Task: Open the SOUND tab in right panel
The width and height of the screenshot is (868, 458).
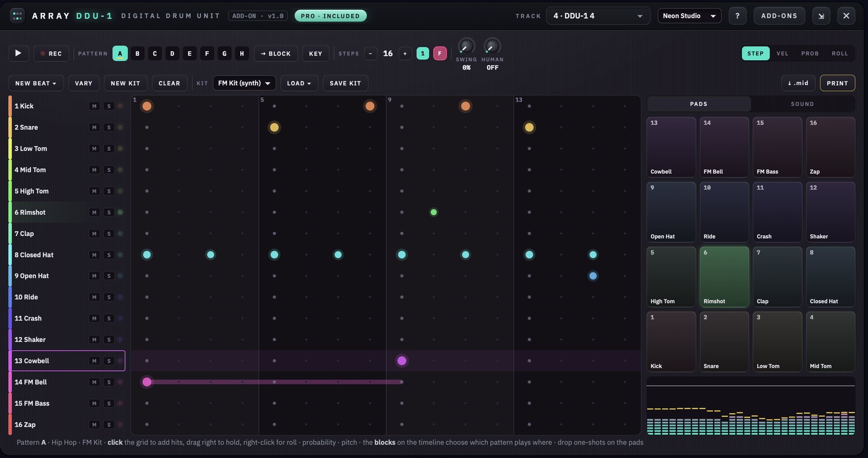Action: [802, 104]
